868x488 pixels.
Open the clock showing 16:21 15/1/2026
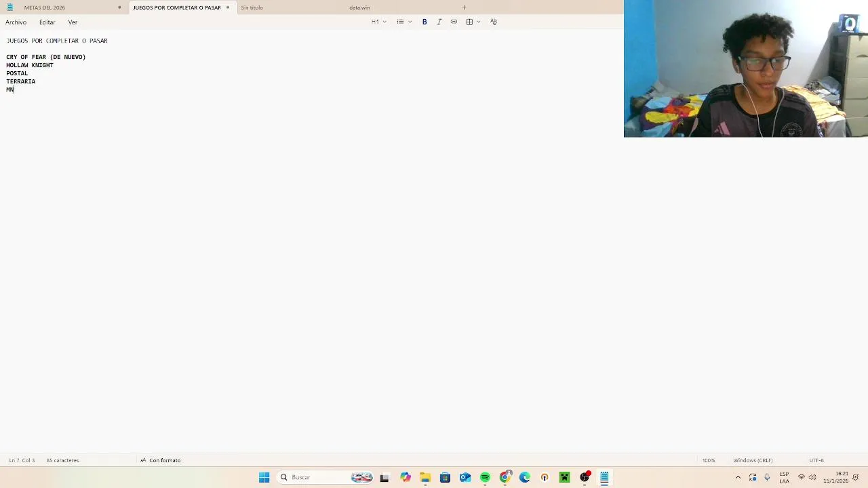click(835, 477)
